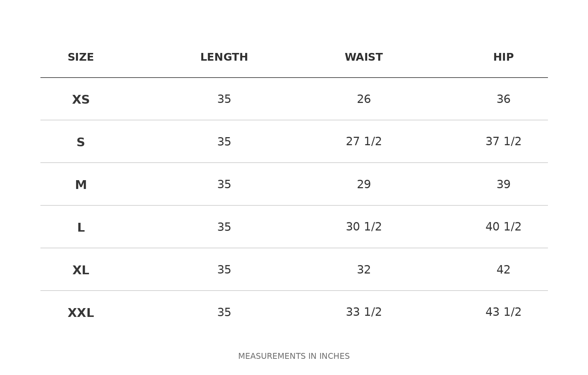
Task: Select the M size row label
Action: click(81, 185)
